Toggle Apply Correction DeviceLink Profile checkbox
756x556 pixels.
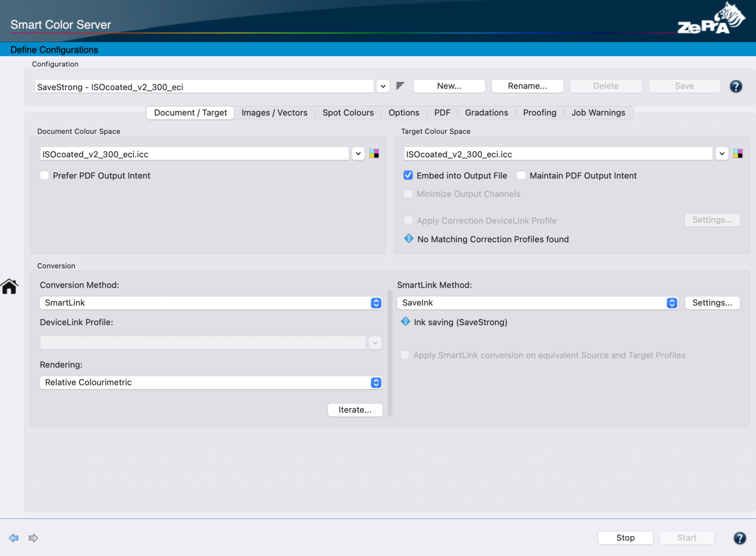pos(408,220)
